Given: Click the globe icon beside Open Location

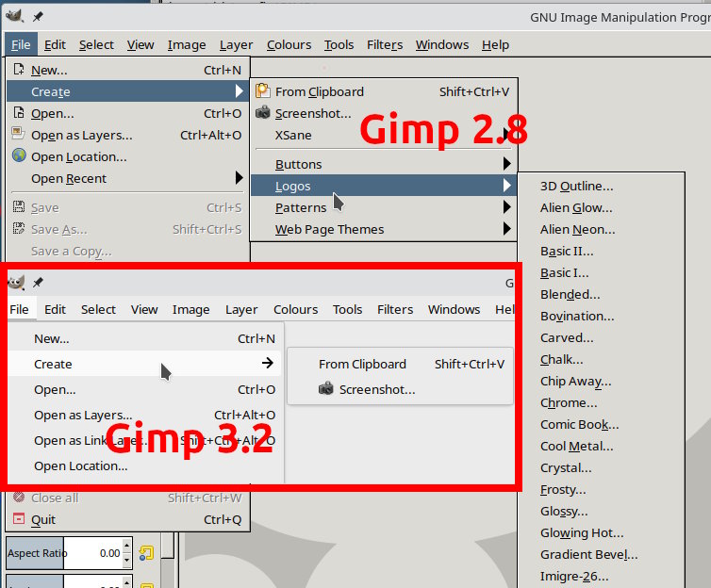Looking at the screenshot, I should pyautogui.click(x=19, y=155).
